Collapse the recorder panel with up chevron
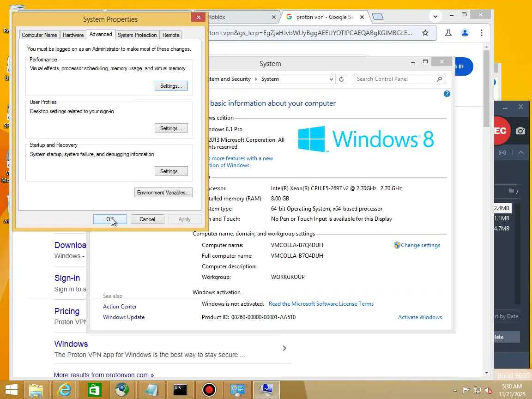Image resolution: width=532 pixels, height=399 pixels. click(521, 153)
